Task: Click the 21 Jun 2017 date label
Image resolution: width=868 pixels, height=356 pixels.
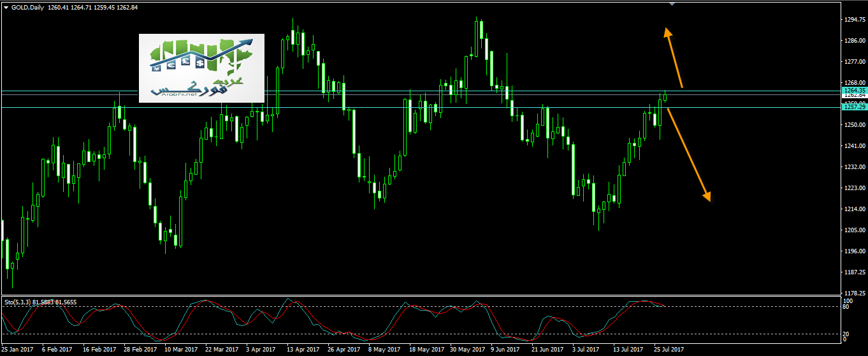Action: (x=548, y=350)
